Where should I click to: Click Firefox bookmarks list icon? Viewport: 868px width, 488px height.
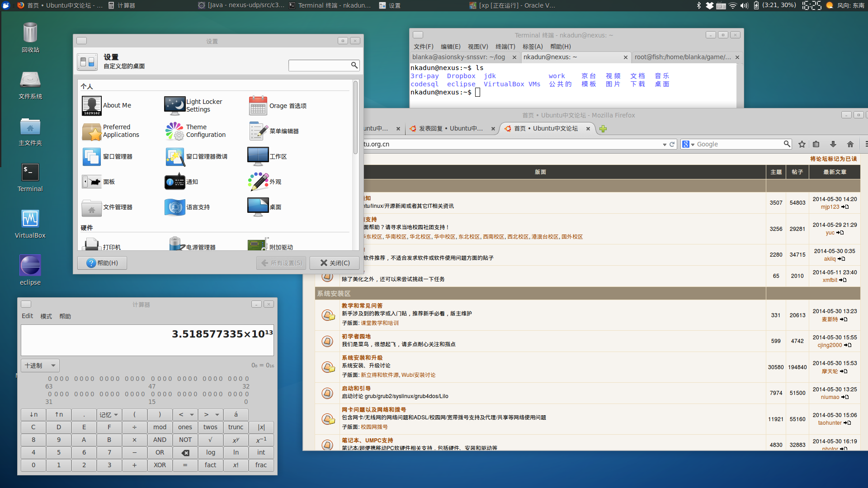coord(816,144)
